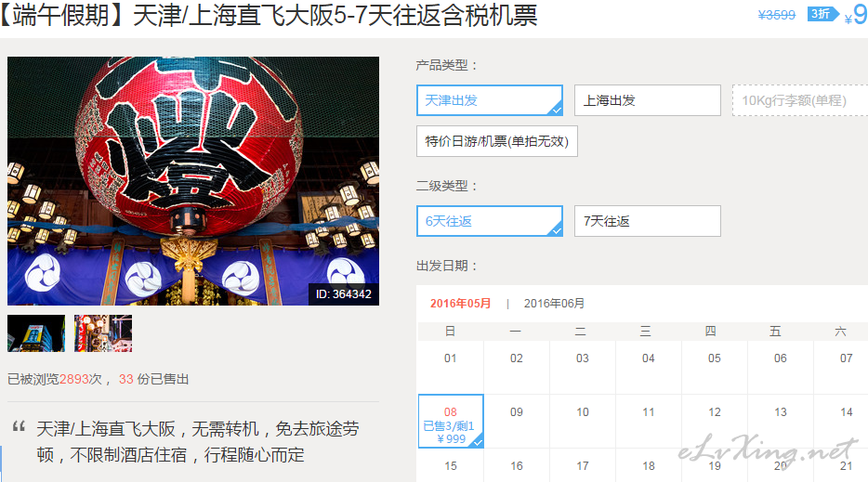
Task: Pick departure date 08 priced ¥999
Action: (451, 421)
